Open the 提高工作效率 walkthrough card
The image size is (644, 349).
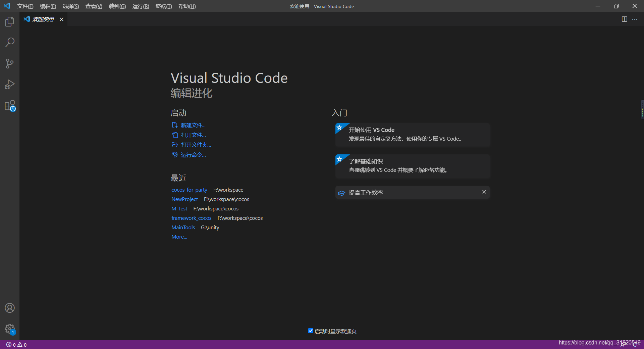[x=413, y=193]
